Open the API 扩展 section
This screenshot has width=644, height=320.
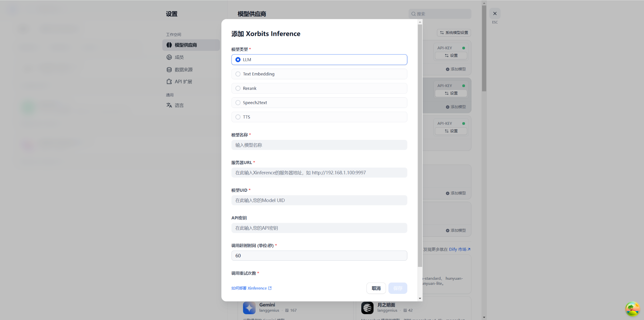[183, 82]
